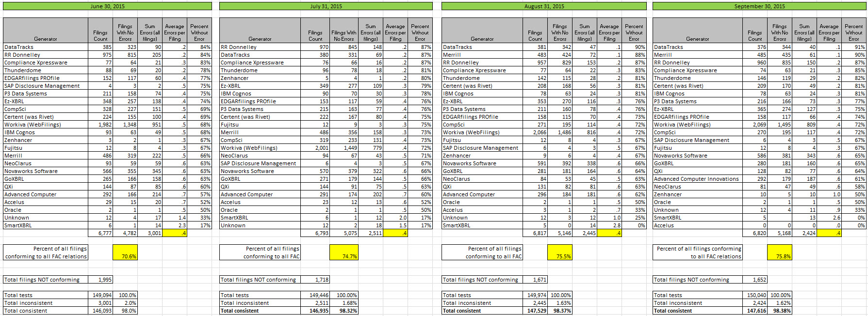Click filings count total 6,817
868x316 pixels.
(x=535, y=233)
